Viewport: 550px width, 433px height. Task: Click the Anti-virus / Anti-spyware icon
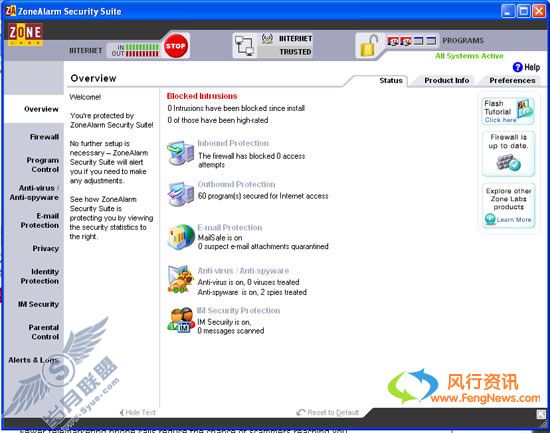click(181, 279)
